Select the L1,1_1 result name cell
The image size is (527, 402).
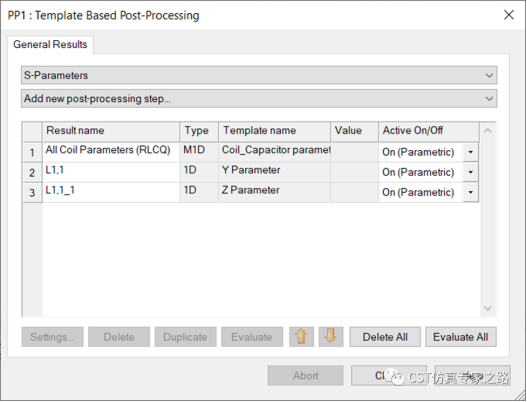click(x=111, y=193)
